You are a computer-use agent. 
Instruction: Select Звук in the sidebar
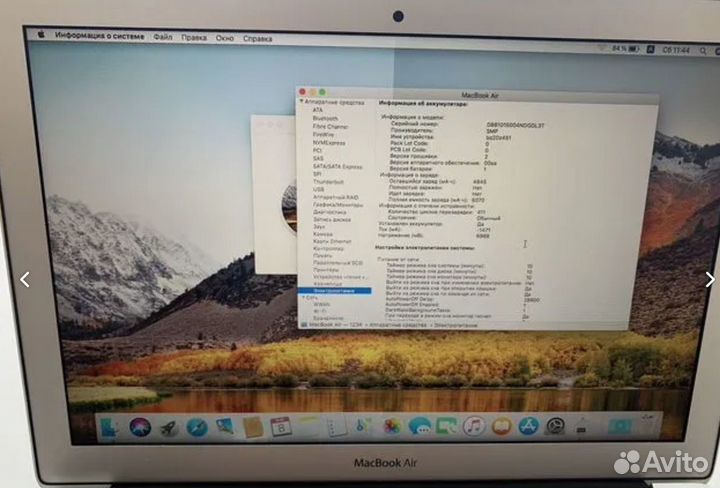[319, 227]
